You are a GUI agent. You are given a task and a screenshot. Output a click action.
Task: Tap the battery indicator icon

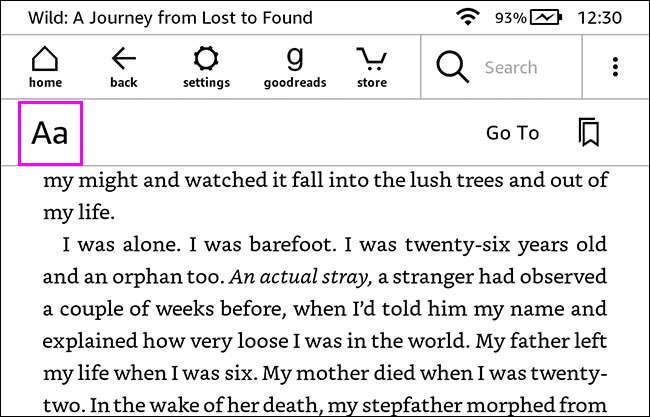tap(545, 17)
